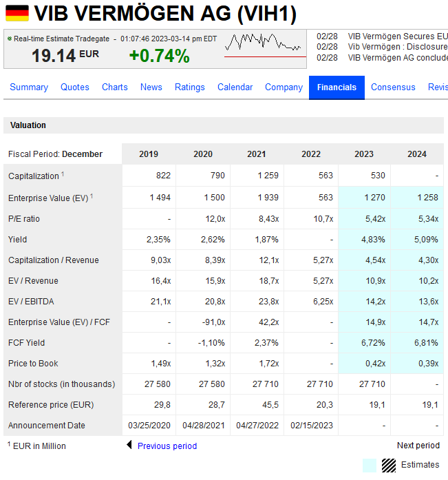The width and height of the screenshot is (448, 480).
Task: Switch to the Consensus tab
Action: pos(393,87)
